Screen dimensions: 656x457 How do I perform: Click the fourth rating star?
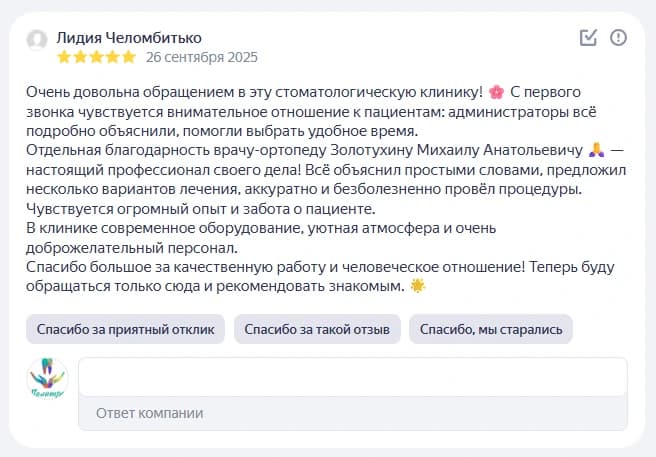113,57
